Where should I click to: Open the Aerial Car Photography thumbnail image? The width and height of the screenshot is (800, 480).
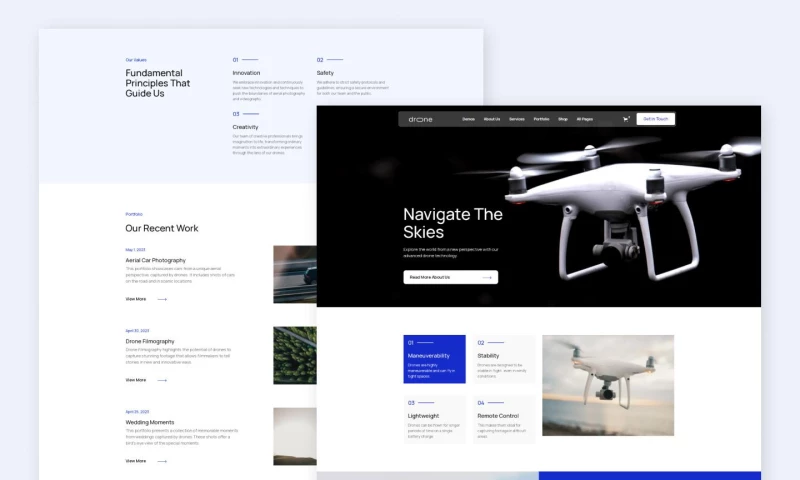click(295, 274)
